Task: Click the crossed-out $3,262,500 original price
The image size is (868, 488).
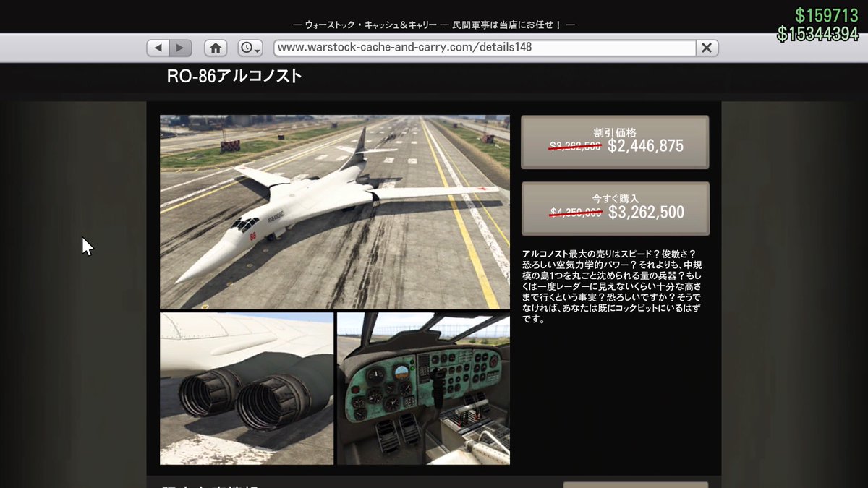Action: coord(575,147)
